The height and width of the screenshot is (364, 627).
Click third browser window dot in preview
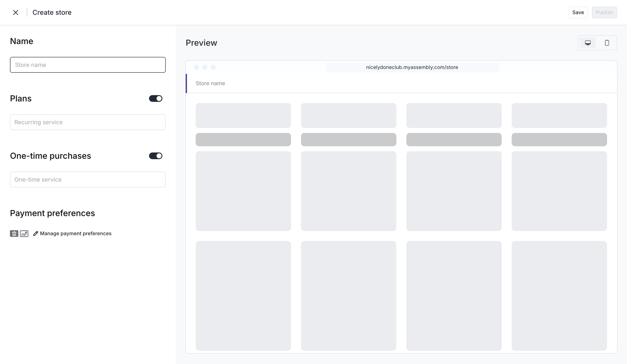pos(213,67)
